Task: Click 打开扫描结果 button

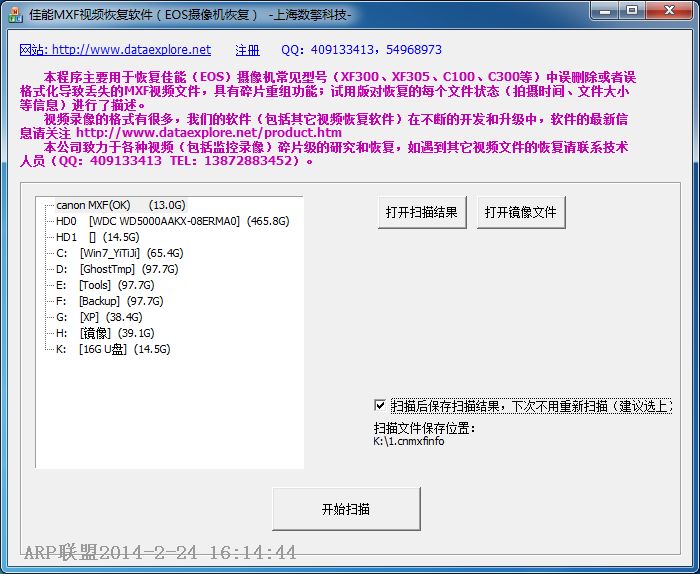Action: point(422,212)
